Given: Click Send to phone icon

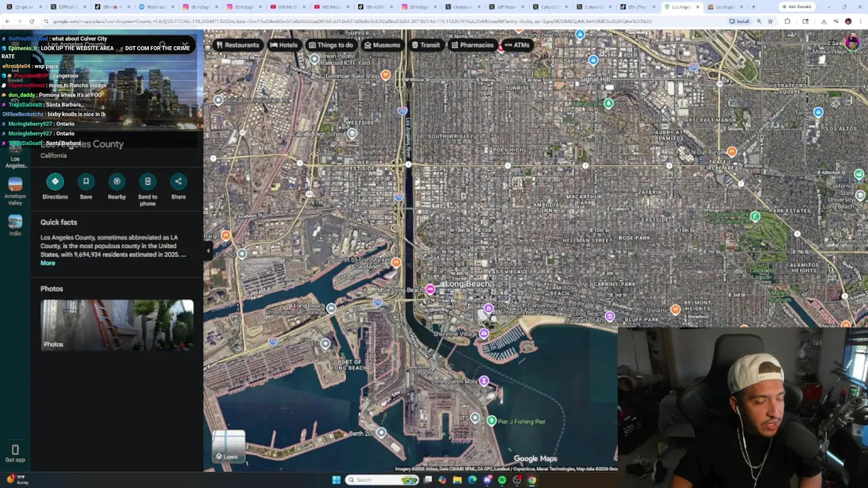Looking at the screenshot, I should (x=148, y=182).
